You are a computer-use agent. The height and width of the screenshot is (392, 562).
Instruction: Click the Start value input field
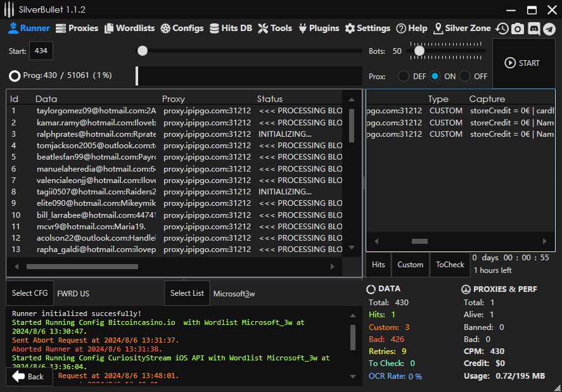41,51
